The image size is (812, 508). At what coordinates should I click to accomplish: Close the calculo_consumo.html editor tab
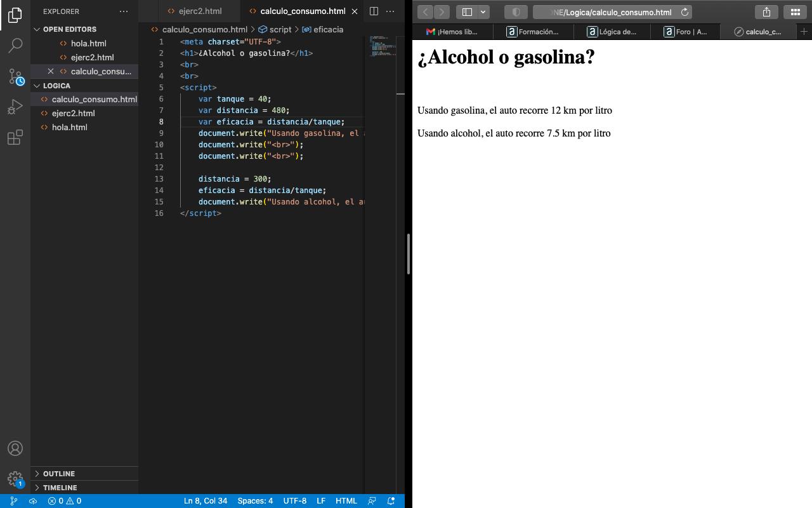[x=355, y=11]
